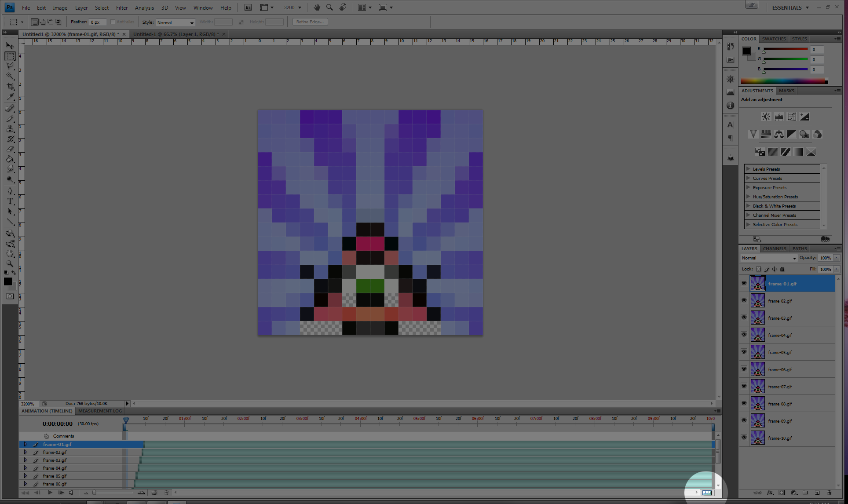Select the Crop tool
The width and height of the screenshot is (848, 504).
(x=10, y=87)
